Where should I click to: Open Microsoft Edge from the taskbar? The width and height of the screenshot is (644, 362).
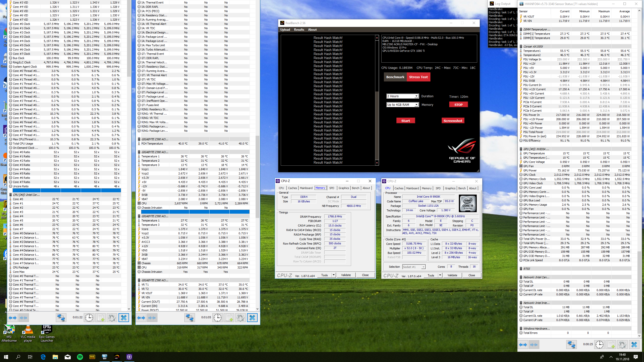(43, 357)
